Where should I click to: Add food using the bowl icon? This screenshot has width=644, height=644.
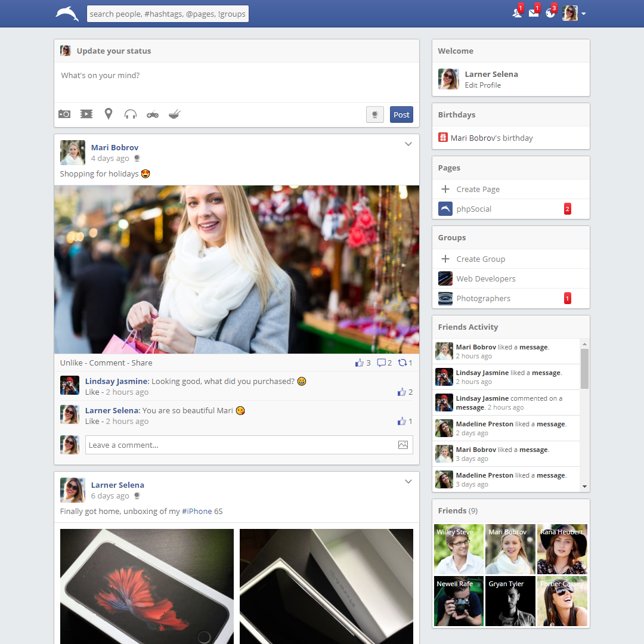click(174, 114)
